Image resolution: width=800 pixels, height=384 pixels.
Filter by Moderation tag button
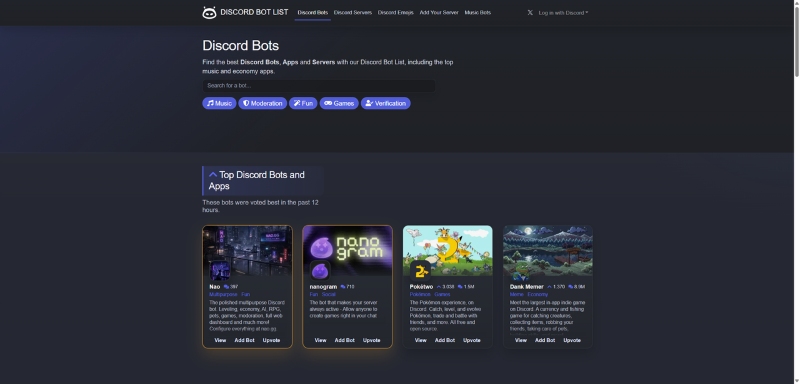263,104
